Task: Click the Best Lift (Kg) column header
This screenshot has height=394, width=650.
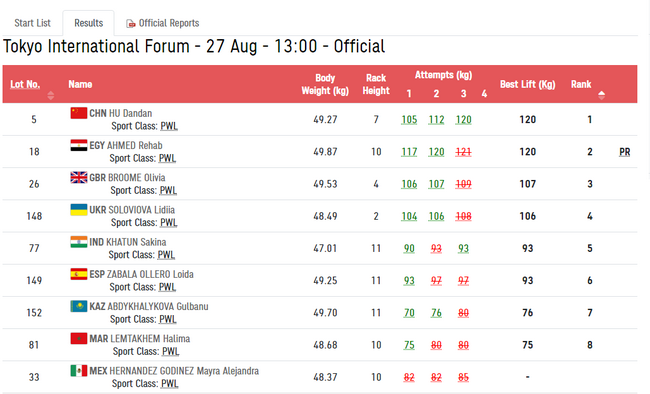Action: pos(527,84)
